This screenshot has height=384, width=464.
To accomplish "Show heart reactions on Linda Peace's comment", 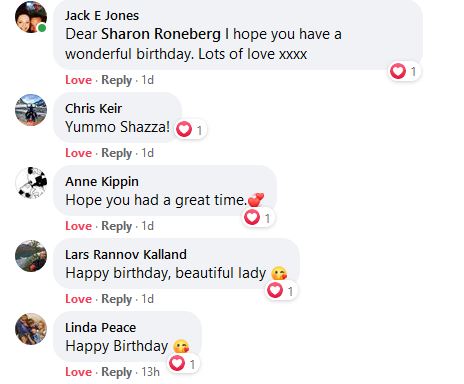I will (183, 364).
